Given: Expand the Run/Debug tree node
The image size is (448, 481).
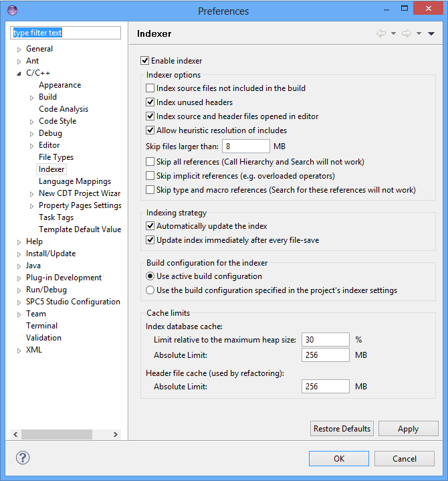Looking at the screenshot, I should (19, 290).
